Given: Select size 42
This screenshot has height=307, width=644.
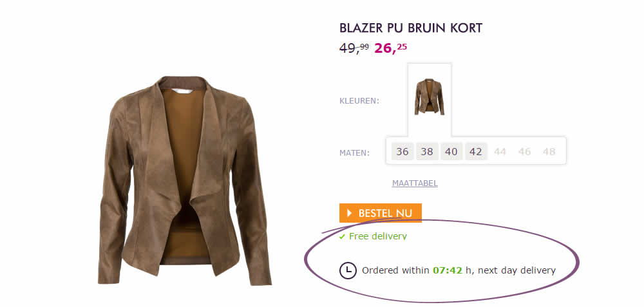Looking at the screenshot, I should pos(476,152).
